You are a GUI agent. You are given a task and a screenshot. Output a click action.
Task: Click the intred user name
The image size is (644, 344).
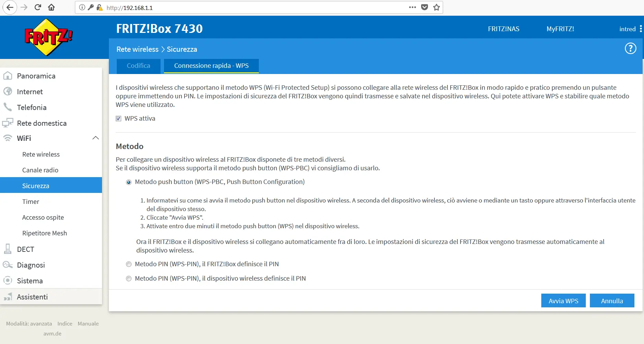(627, 29)
